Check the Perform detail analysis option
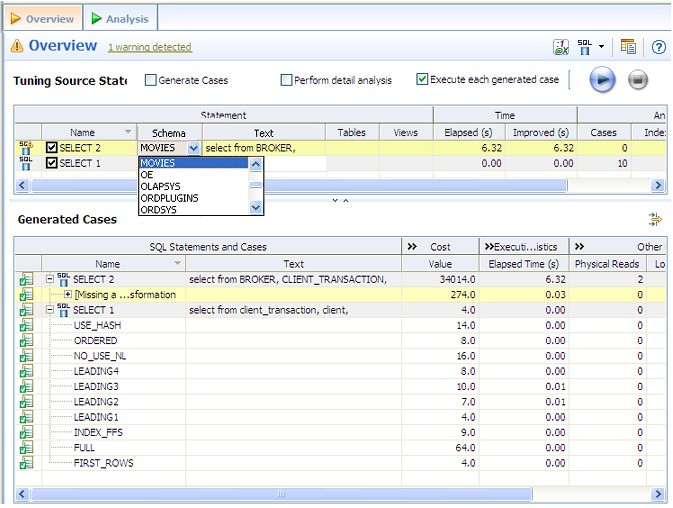Screen dimensions: 673x508 tap(286, 80)
